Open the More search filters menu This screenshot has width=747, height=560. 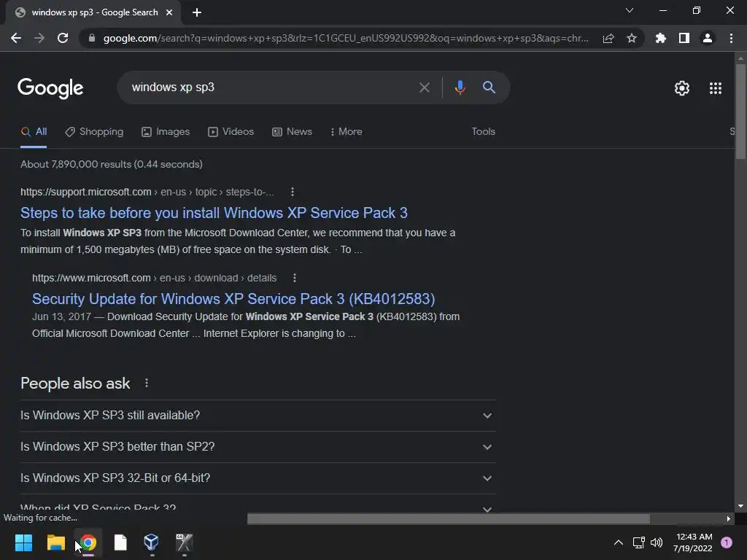click(347, 132)
